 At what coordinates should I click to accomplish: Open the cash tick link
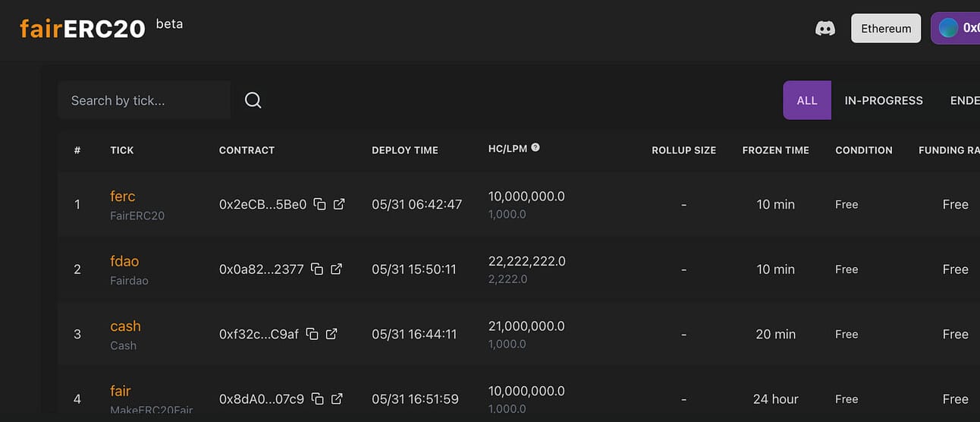[x=125, y=326]
